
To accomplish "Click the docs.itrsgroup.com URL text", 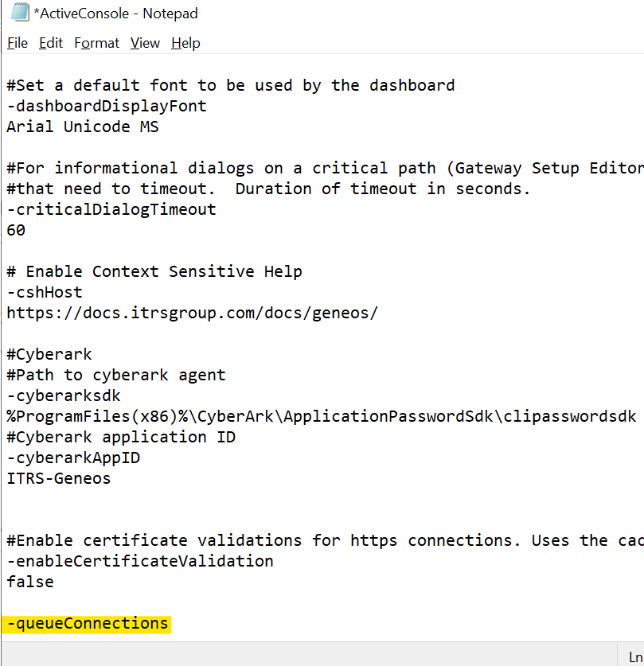I will click(192, 313).
